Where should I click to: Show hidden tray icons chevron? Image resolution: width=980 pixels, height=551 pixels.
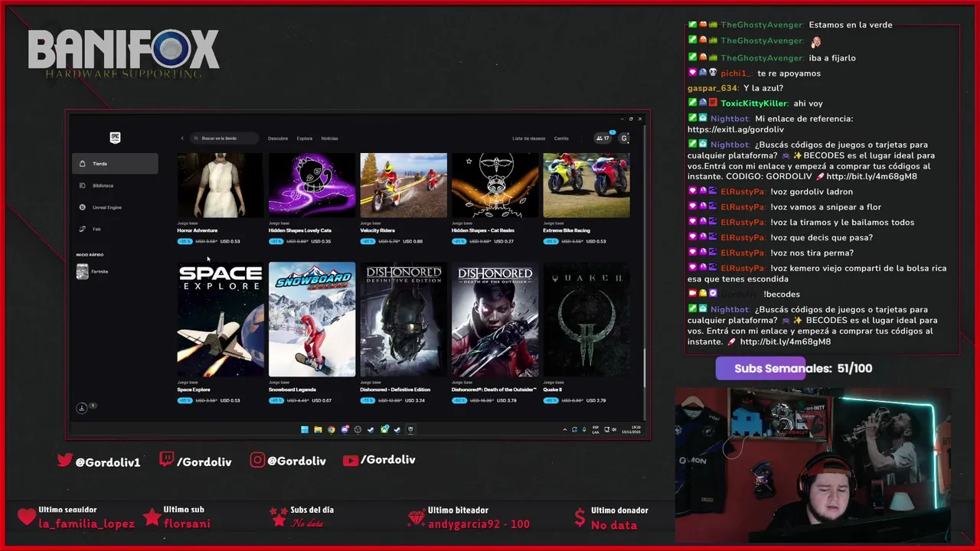tap(565, 429)
